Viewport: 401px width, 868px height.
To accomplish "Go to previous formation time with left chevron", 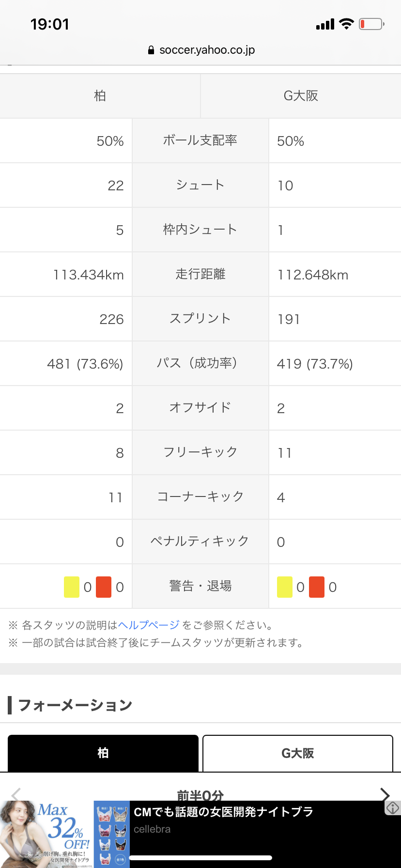I will click(x=16, y=794).
